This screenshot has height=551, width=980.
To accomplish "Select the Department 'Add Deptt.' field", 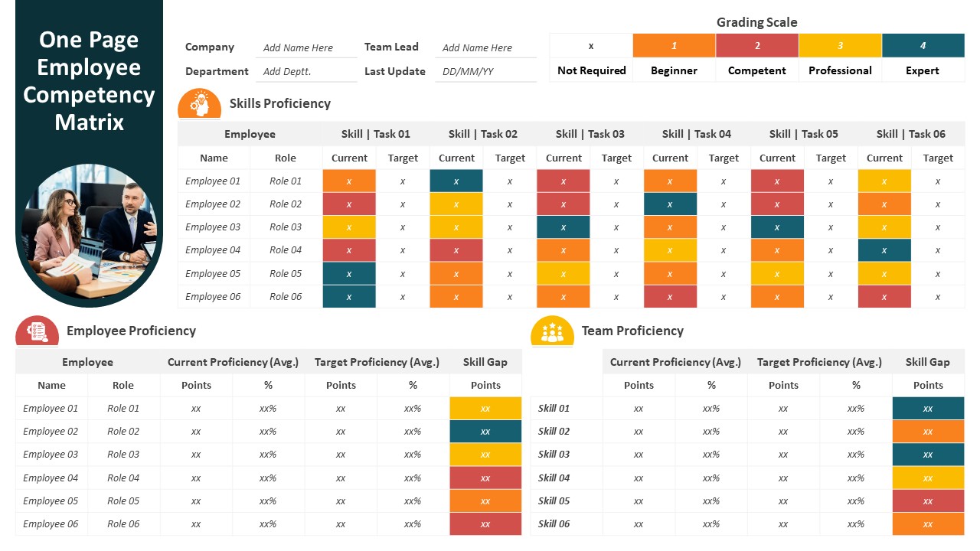I will coord(306,71).
